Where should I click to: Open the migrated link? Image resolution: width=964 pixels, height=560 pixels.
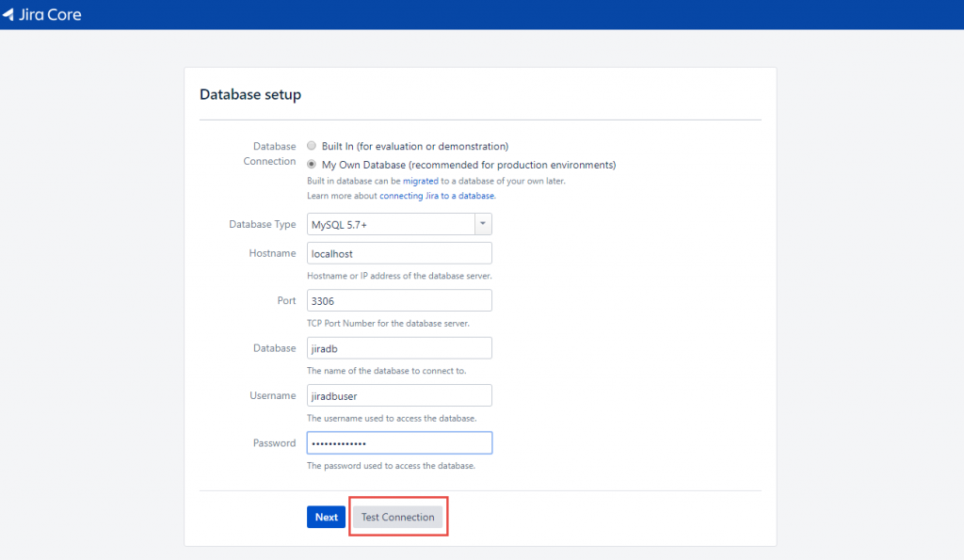421,181
